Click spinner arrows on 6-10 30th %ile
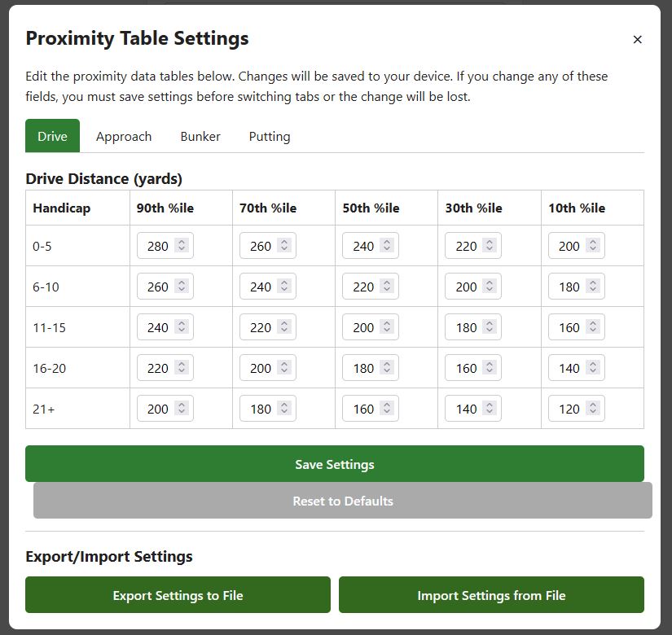Viewport: 672px width, 635px height. 490,286
